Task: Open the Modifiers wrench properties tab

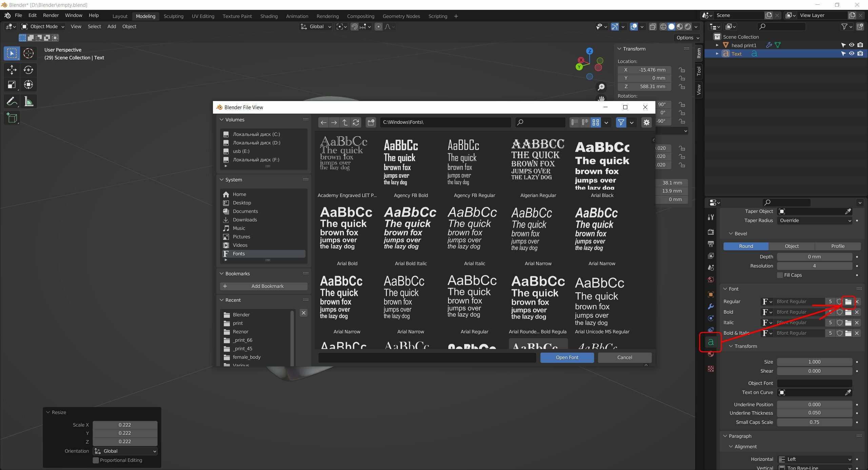Action: pyautogui.click(x=711, y=307)
